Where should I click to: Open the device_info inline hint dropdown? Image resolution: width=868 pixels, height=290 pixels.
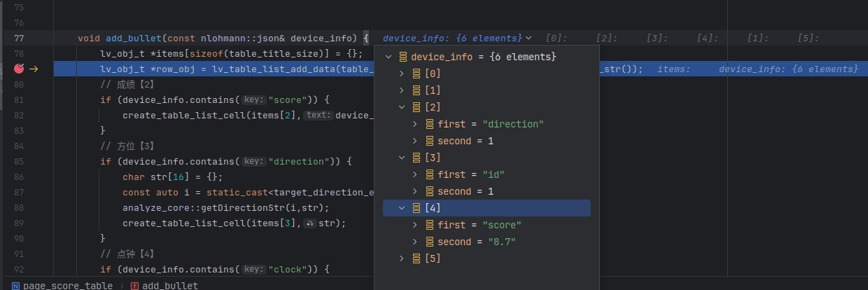pos(528,38)
